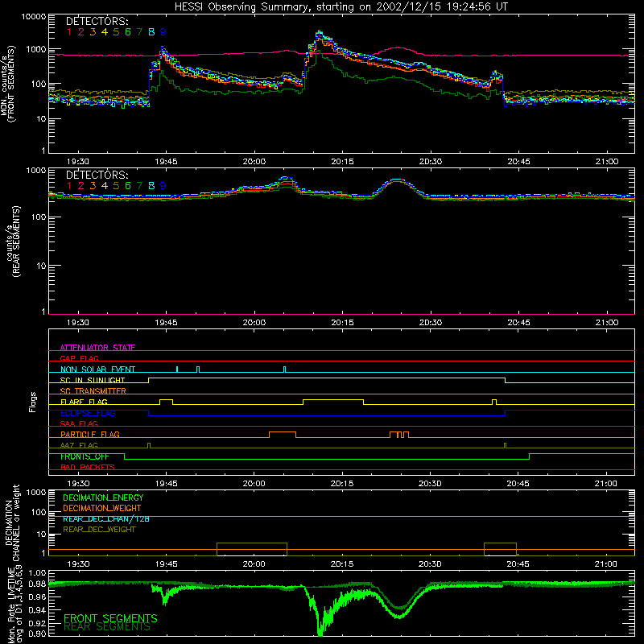Viewport: 644px width, 644px height.
Task: Click detector '2' in rear segments legend
Action: click(x=81, y=186)
